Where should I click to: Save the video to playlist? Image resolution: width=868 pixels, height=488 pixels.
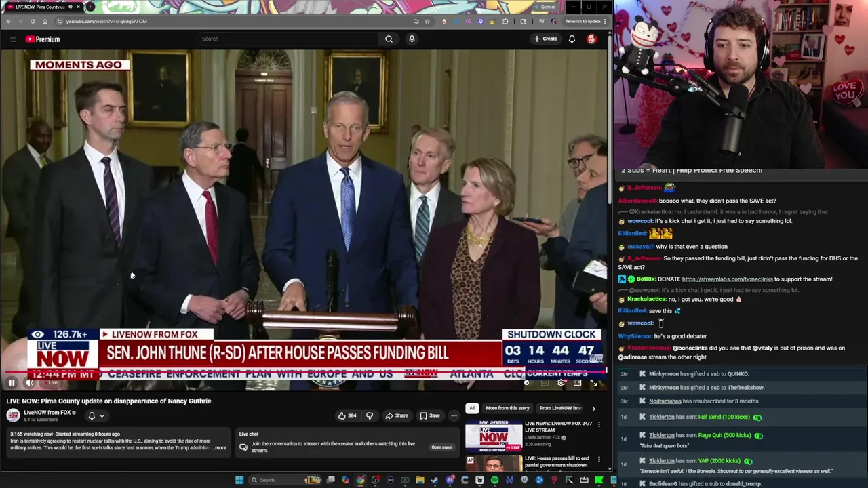click(x=430, y=415)
